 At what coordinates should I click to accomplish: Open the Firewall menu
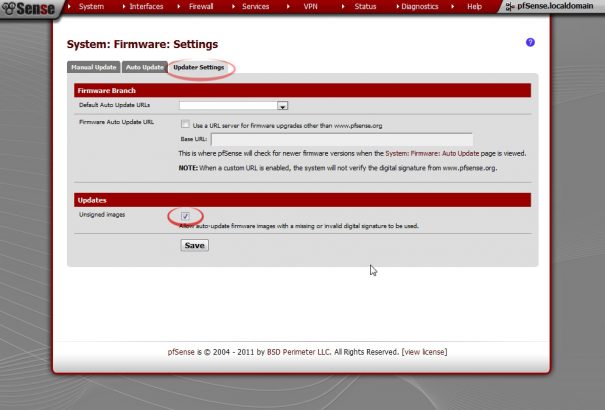pyautogui.click(x=201, y=7)
